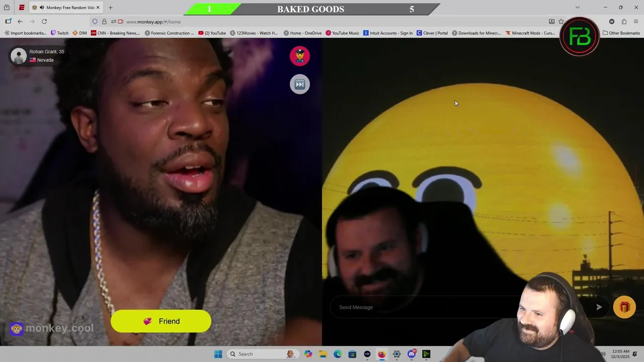The image size is (644, 362).
Task: Open Home - OneDrive bookmark
Action: pyautogui.click(x=302, y=33)
